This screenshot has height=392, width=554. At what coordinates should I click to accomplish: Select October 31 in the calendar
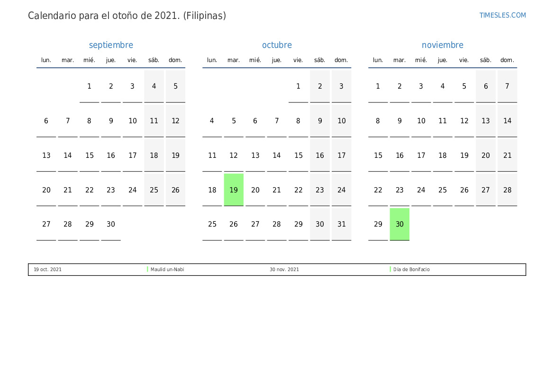(x=341, y=224)
